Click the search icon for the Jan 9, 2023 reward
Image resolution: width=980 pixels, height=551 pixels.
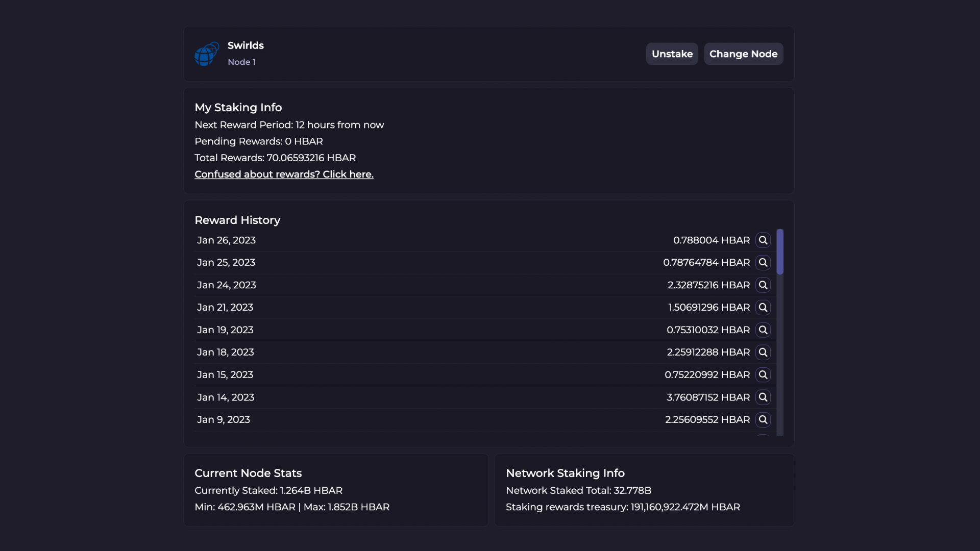pyautogui.click(x=763, y=420)
